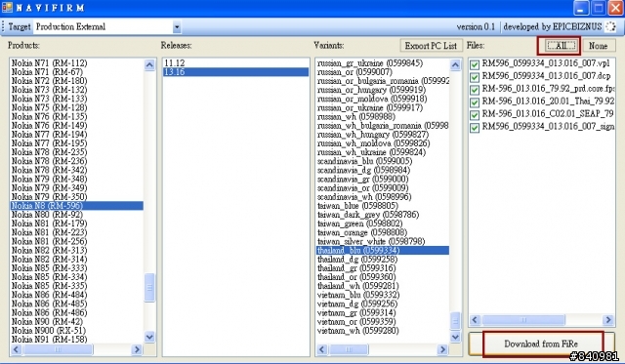
Task: Select Nokia N82 (RM-313) product
Action: click(77, 250)
